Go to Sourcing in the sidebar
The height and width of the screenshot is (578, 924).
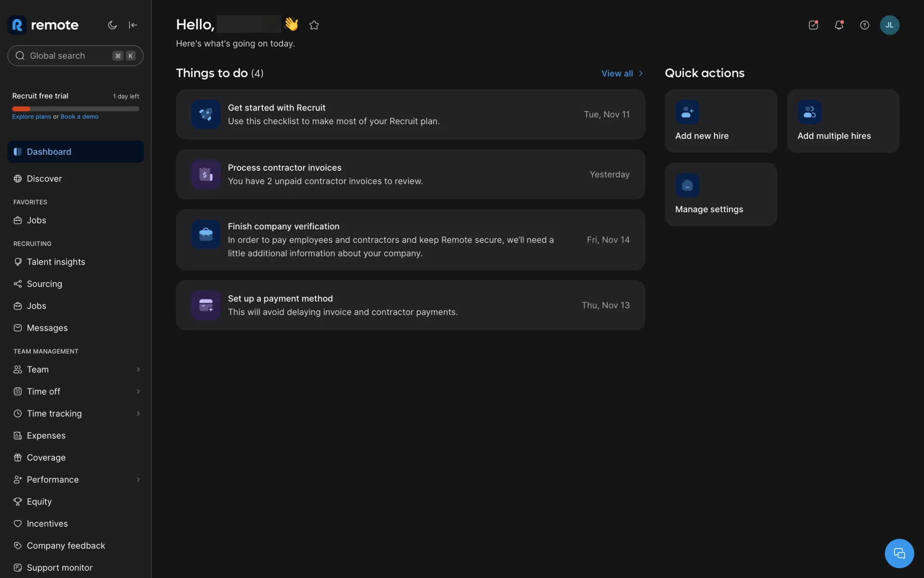coord(44,284)
